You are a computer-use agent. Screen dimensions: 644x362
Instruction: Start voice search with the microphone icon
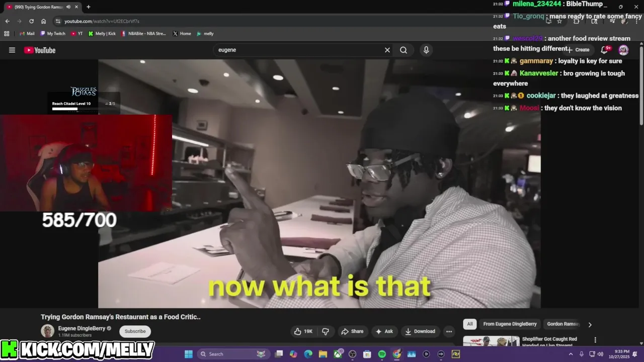click(426, 50)
